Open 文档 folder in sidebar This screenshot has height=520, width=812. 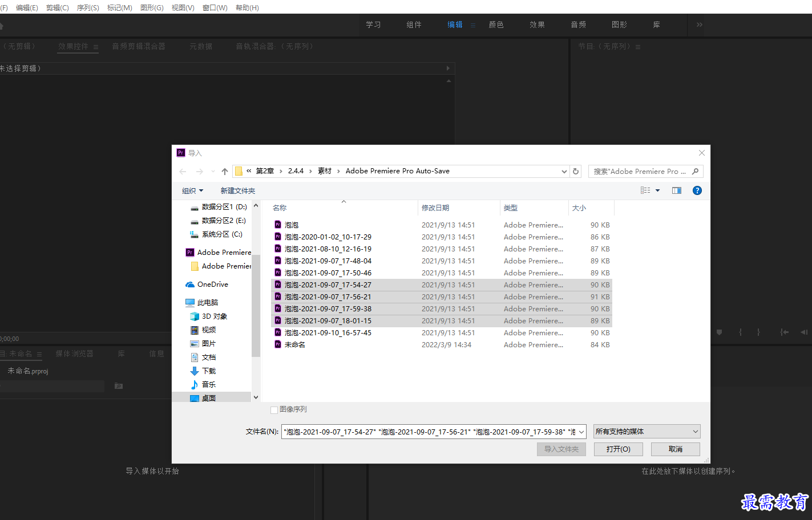pos(203,357)
